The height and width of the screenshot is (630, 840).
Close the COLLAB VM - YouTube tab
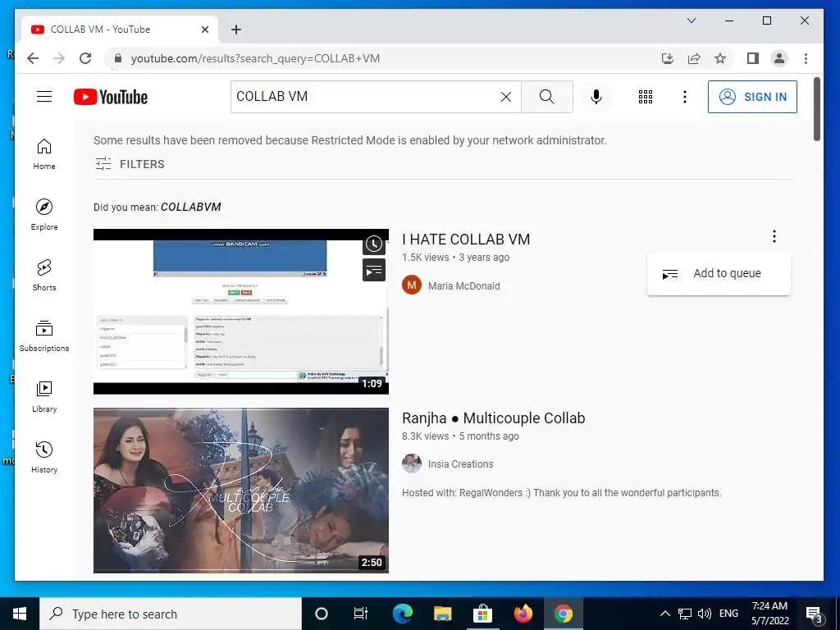click(x=204, y=30)
